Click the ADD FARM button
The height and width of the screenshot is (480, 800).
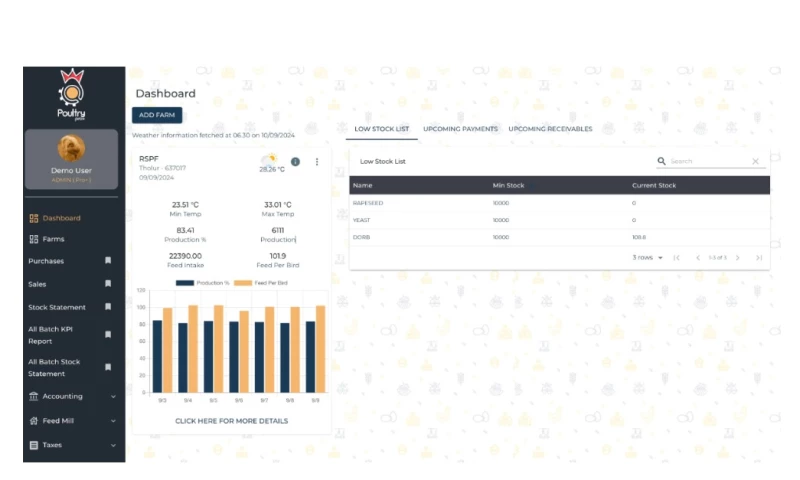157,115
